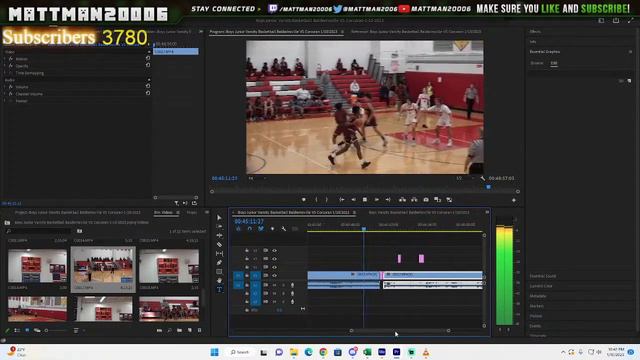Switch to second sequence timeline tab
Image resolution: width=640 pixels, height=360 pixels.
419,213
